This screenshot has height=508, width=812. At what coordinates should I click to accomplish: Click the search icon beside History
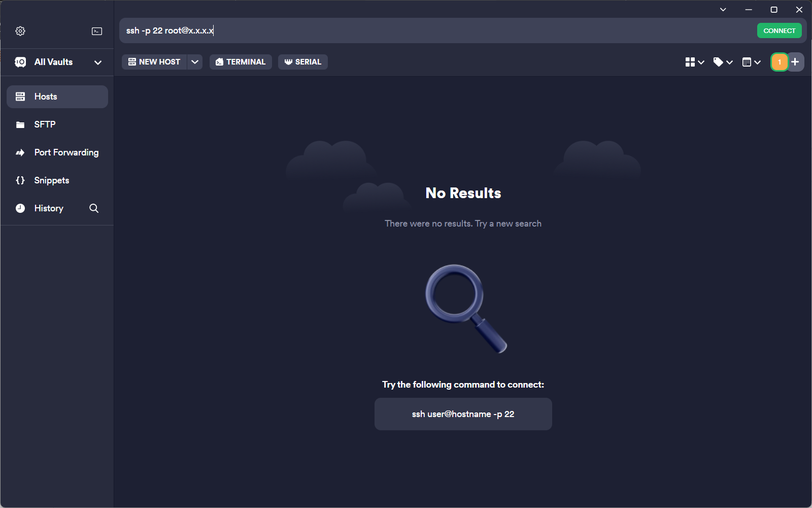(x=94, y=208)
